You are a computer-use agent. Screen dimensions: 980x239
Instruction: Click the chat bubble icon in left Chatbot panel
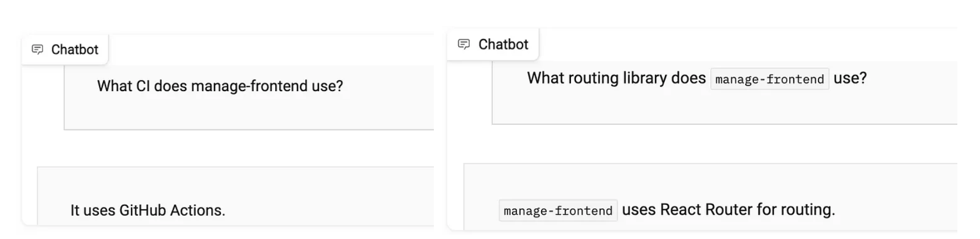(38, 50)
